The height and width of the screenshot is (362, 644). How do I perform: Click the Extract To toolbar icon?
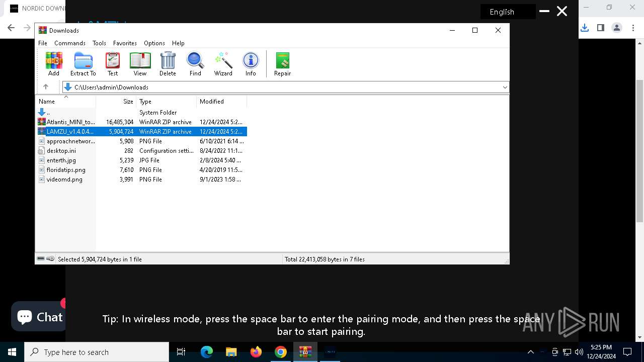pos(83,64)
